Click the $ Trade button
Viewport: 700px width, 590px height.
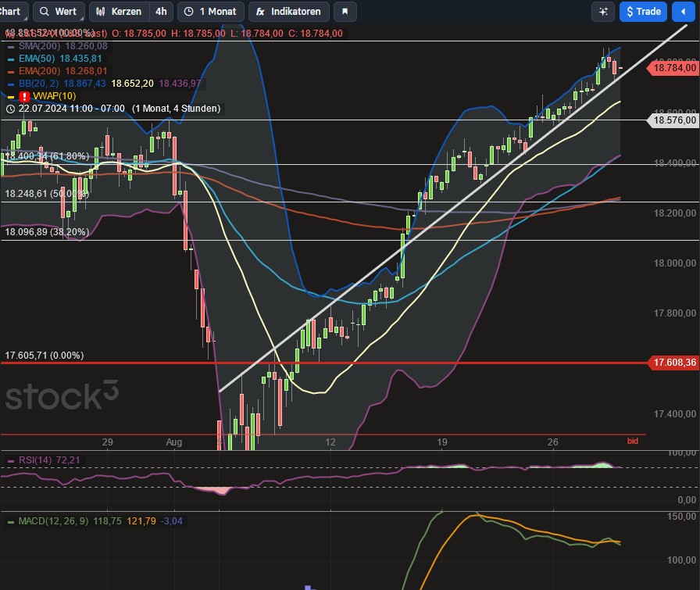point(643,12)
